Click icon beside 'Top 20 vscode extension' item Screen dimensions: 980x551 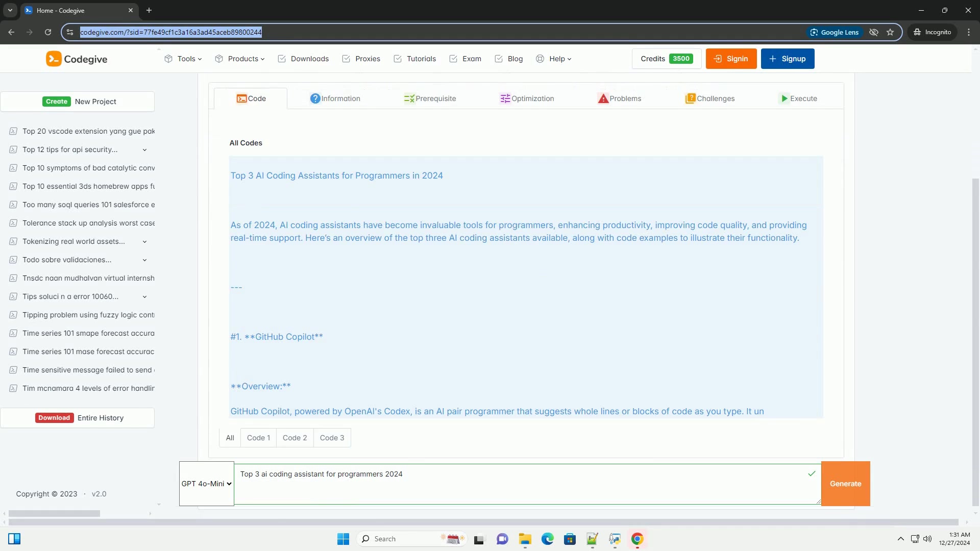coord(13,131)
